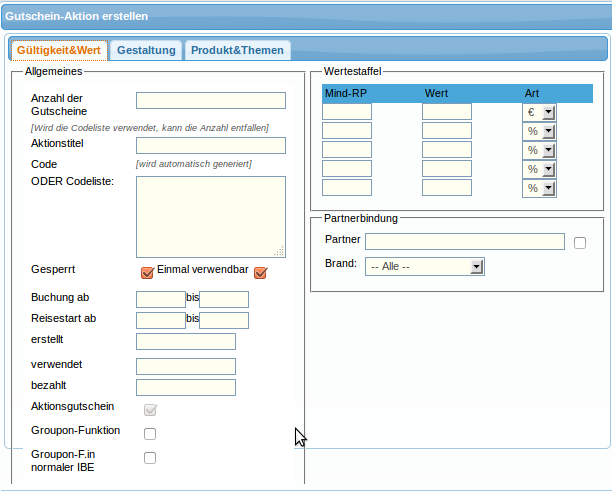Tick the checkbox next to Partner field
This screenshot has width=612, height=494.
(x=580, y=242)
